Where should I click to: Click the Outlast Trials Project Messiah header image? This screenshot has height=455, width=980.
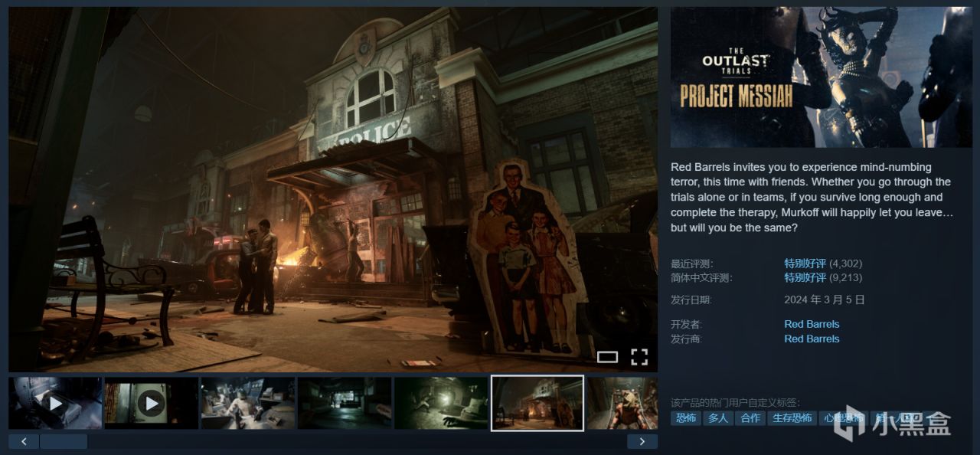click(x=822, y=77)
